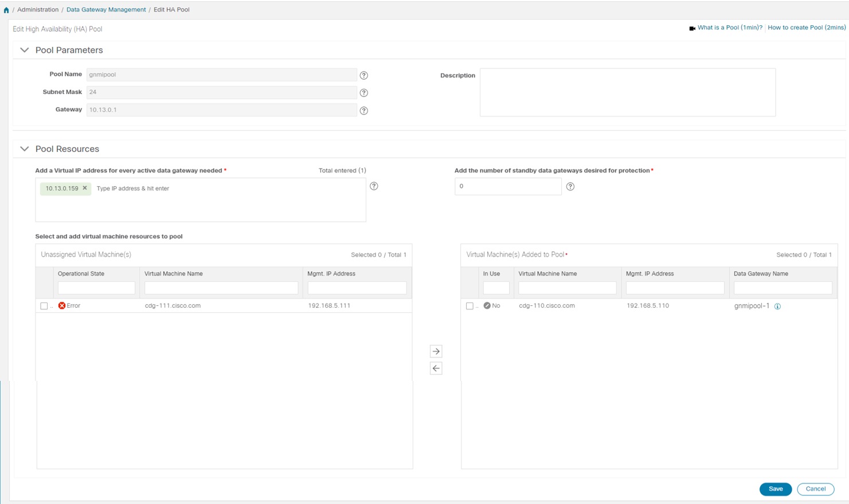Click help icon beside Pool Name
The width and height of the screenshot is (849, 504).
click(x=363, y=75)
